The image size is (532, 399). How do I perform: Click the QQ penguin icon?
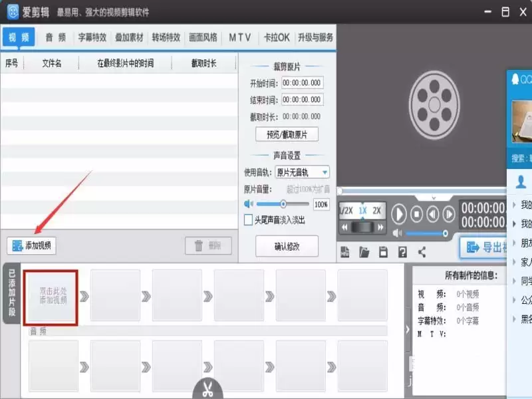coord(515,79)
